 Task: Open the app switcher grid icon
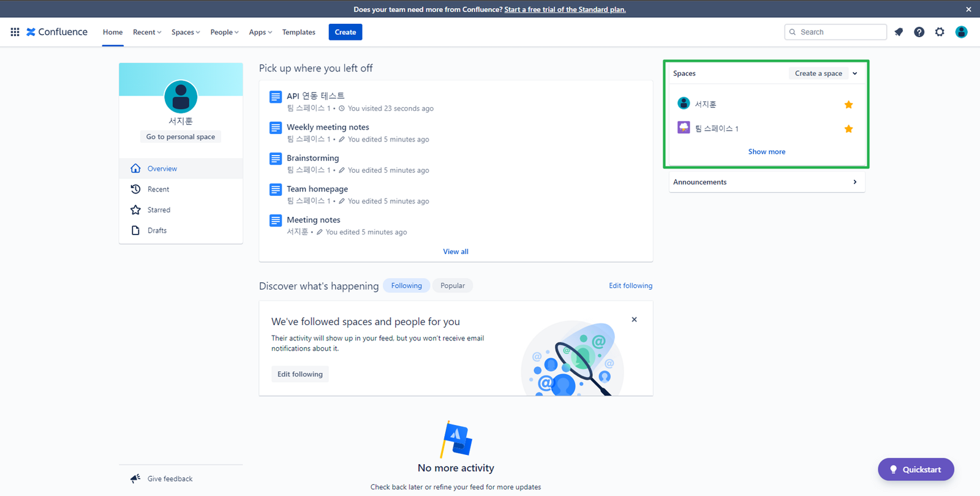(15, 32)
